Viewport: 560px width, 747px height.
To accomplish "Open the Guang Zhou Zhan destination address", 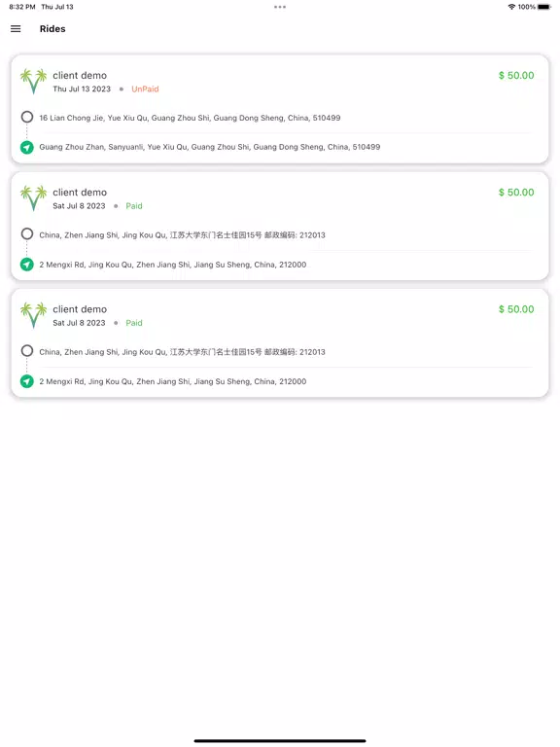I will [210, 147].
